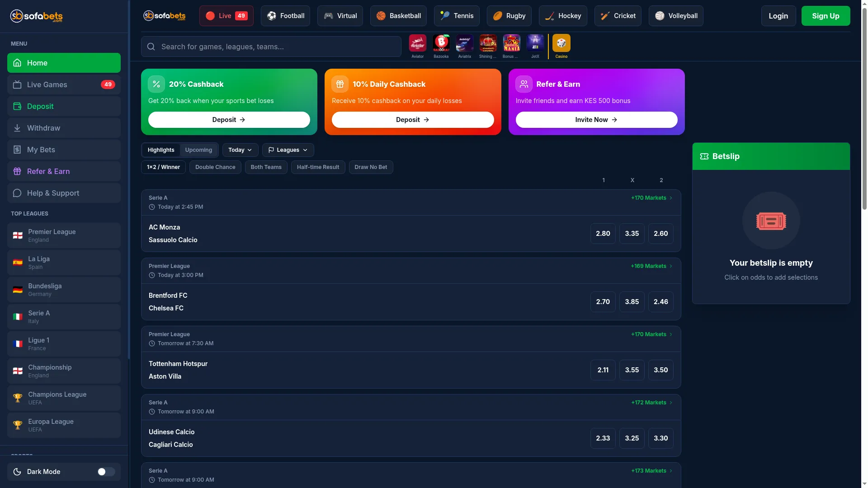
Task: Click the Spain flag beside La Liga
Action: click(18, 263)
